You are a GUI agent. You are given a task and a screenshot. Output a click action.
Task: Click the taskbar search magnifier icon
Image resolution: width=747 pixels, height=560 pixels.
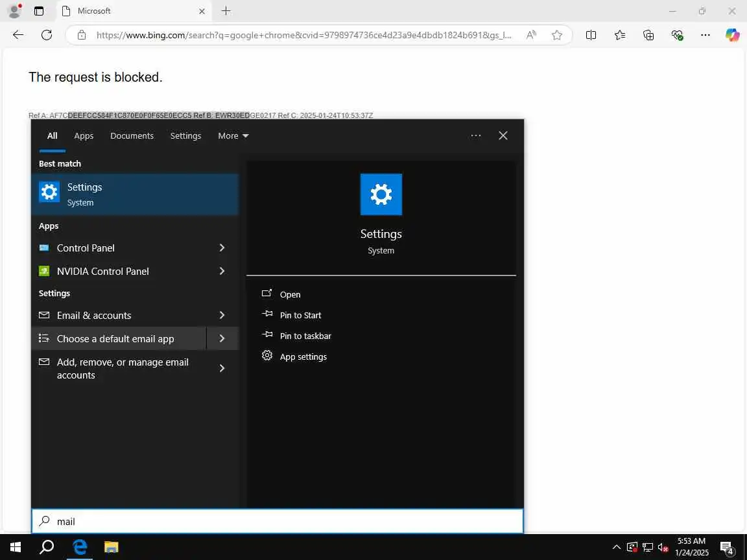(x=46, y=547)
